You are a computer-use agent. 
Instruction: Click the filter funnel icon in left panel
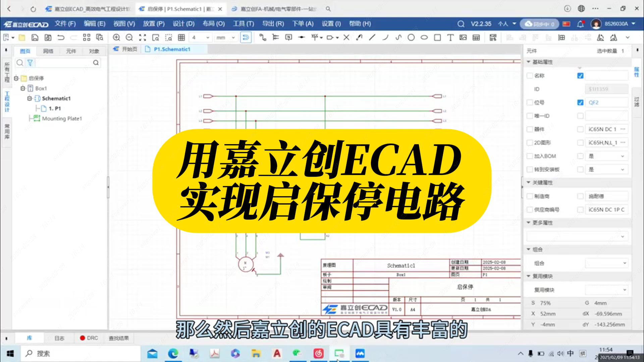click(30, 63)
